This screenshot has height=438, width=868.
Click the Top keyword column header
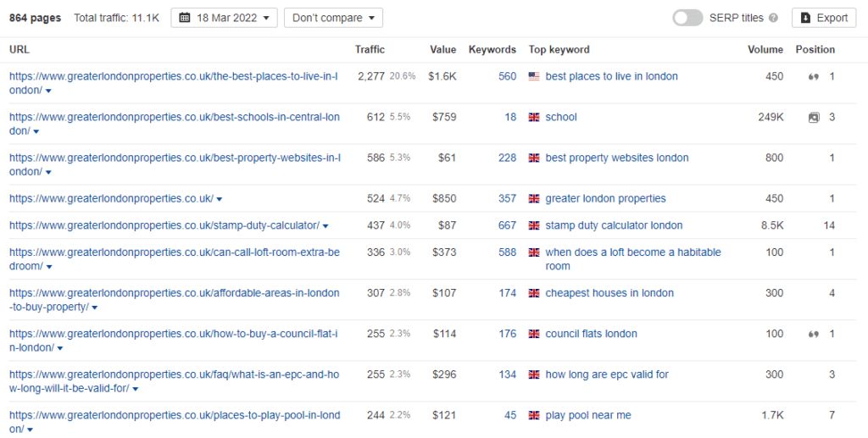pyautogui.click(x=559, y=49)
